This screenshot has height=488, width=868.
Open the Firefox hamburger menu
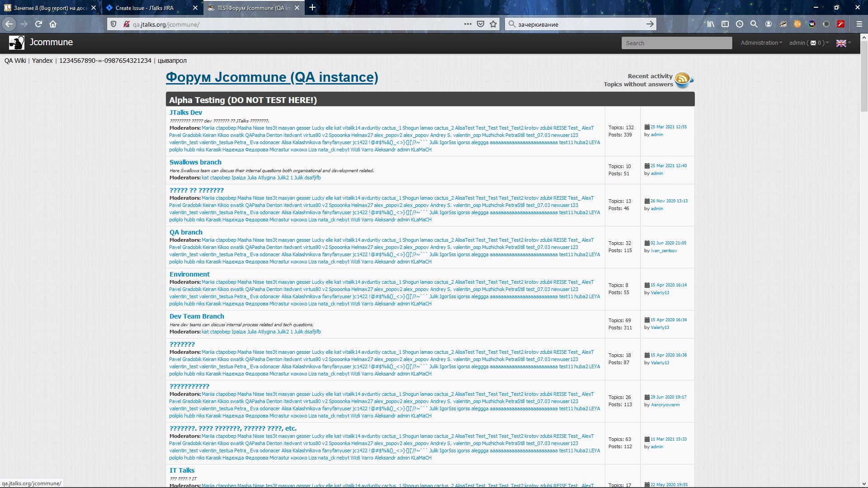859,24
